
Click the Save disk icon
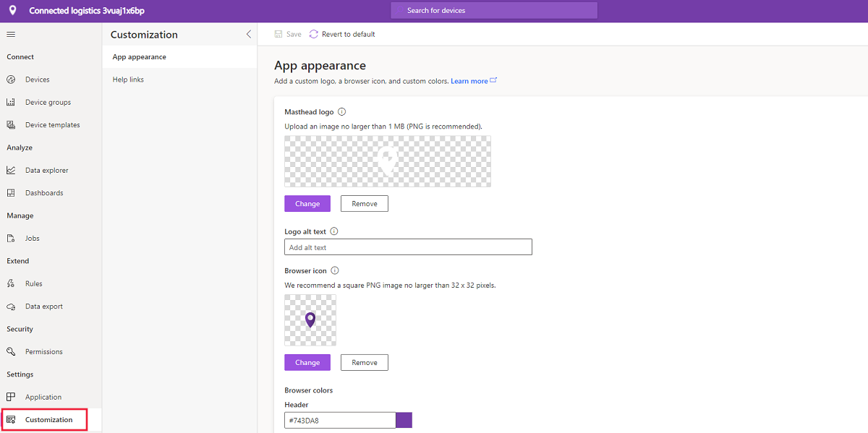pyautogui.click(x=278, y=34)
